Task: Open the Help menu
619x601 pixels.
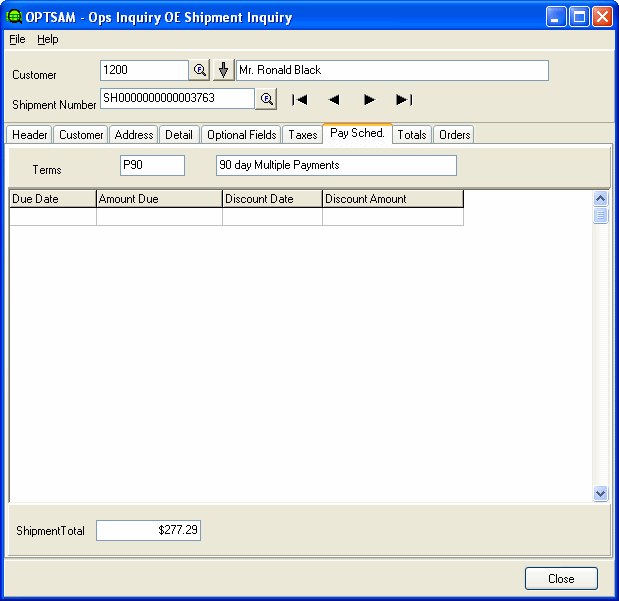Action: point(48,39)
